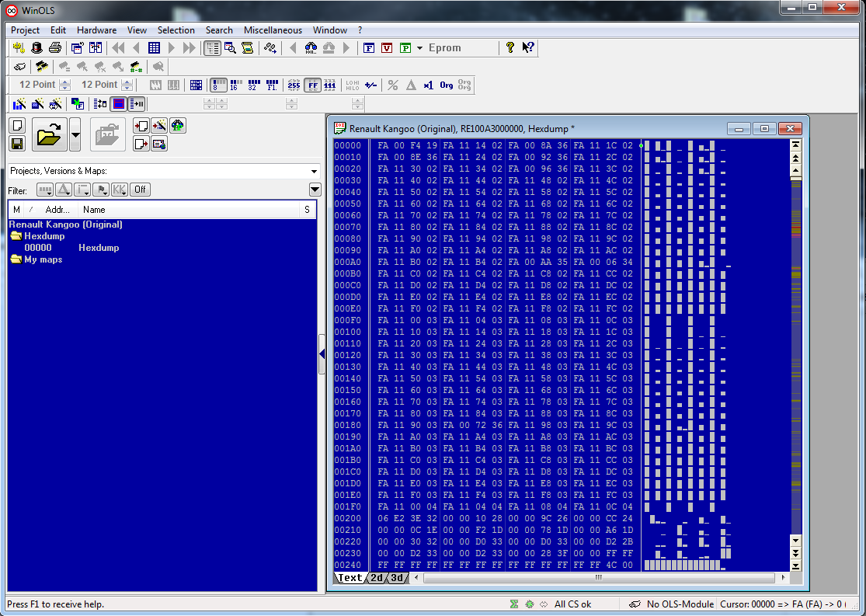Click the bar chart magic wand icon
This screenshot has width=866, height=616.
pos(19,104)
